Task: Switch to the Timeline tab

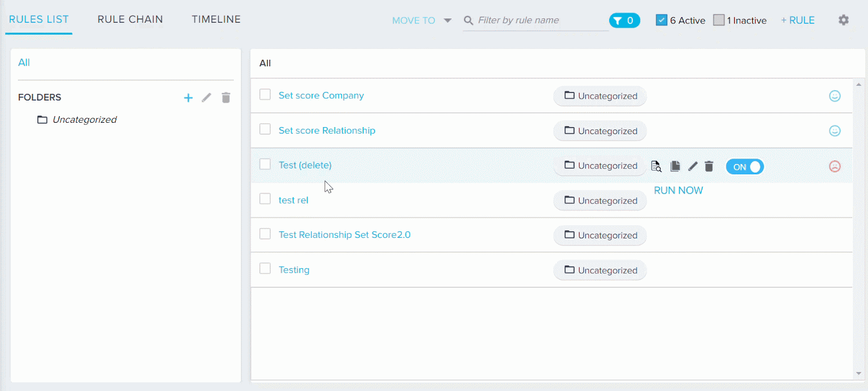Action: coord(216,20)
